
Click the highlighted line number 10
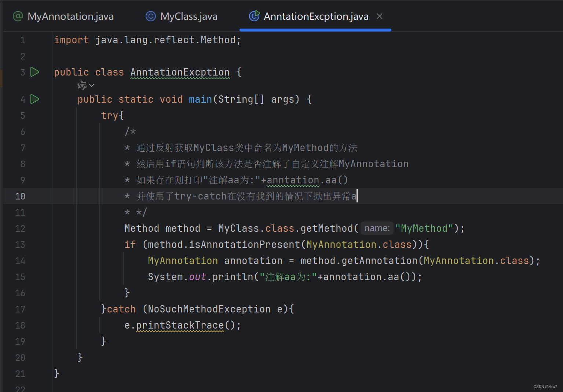(20, 196)
